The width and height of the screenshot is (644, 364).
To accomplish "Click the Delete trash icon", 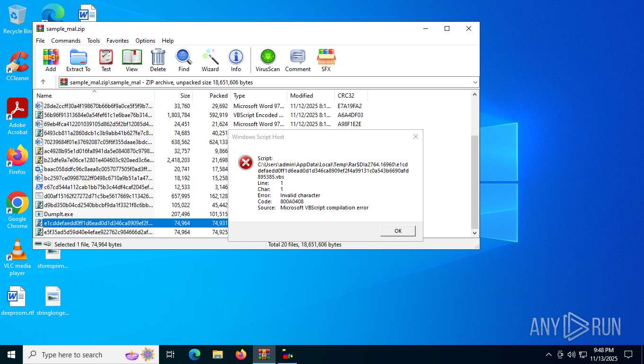I will (x=158, y=60).
